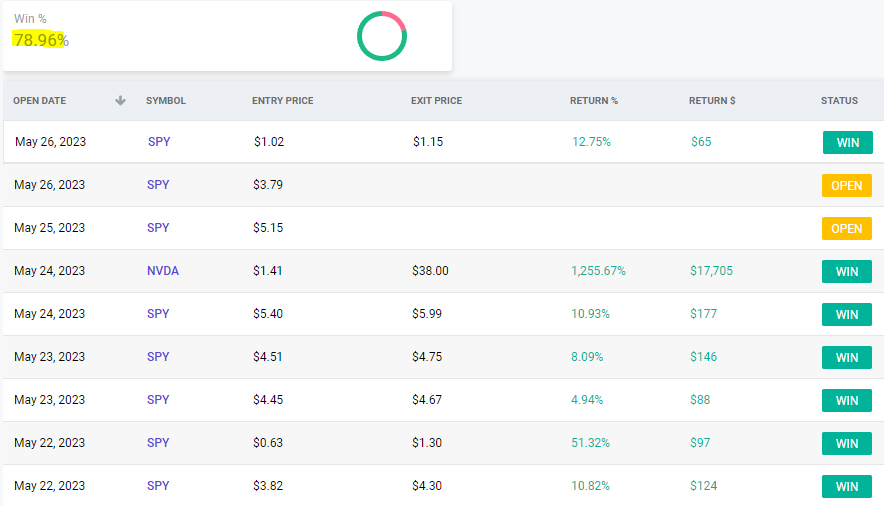Click the sort arrow beside Open Date
The width and height of the screenshot is (884, 506).
[121, 101]
